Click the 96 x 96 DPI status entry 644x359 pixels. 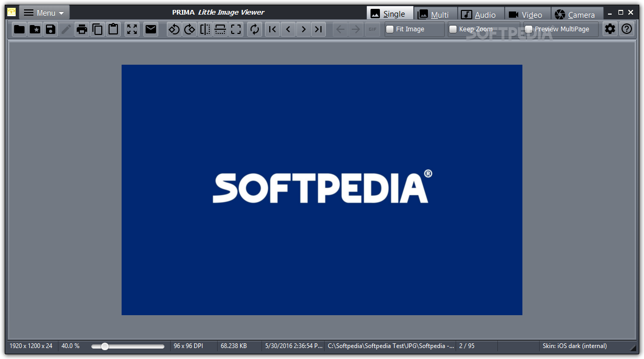[x=188, y=346]
